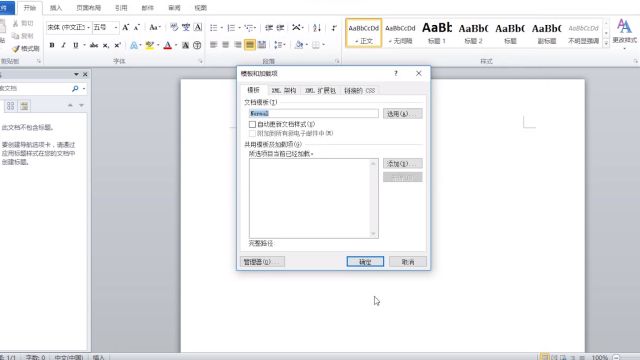Click the navigation pane search box

click(x=35, y=88)
